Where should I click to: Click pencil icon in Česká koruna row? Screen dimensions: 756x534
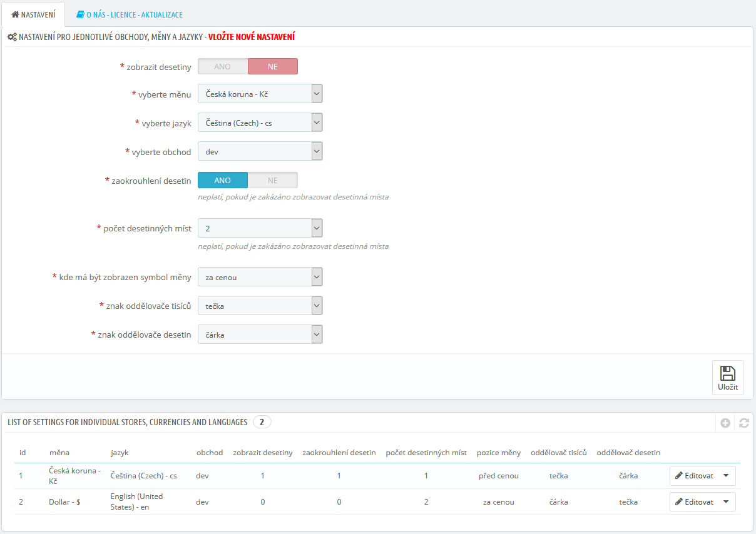[x=679, y=476]
